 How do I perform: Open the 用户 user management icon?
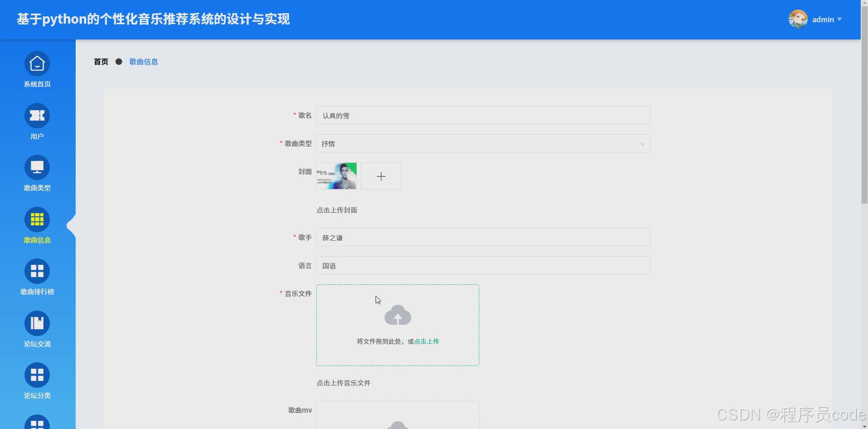37,116
